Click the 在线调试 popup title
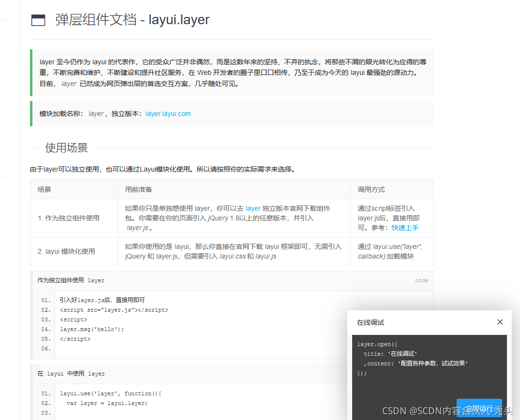Screen dimensions: 520x420 [x=371, y=323]
